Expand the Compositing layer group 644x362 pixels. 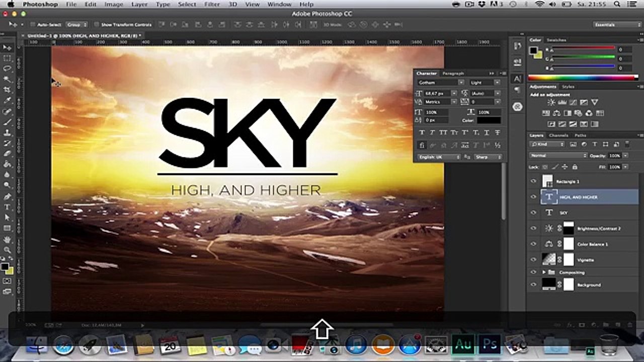544,273
